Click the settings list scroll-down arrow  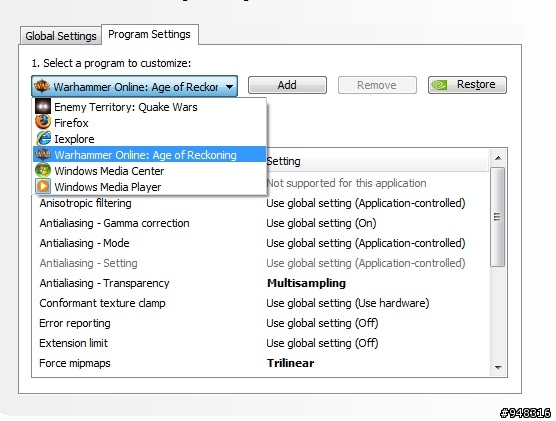(x=498, y=367)
